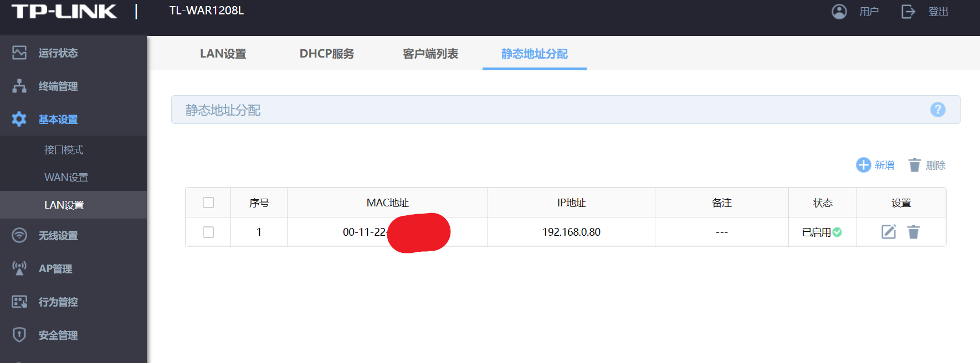Click the 静态地址分配 section title bar
The height and width of the screenshot is (363, 980).
pyautogui.click(x=566, y=110)
